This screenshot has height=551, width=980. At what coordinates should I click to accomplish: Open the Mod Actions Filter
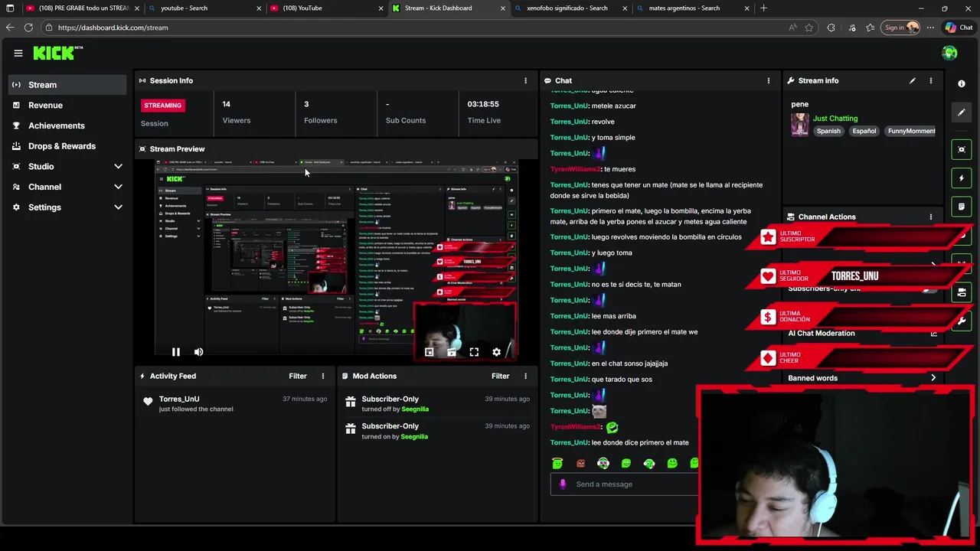(500, 376)
